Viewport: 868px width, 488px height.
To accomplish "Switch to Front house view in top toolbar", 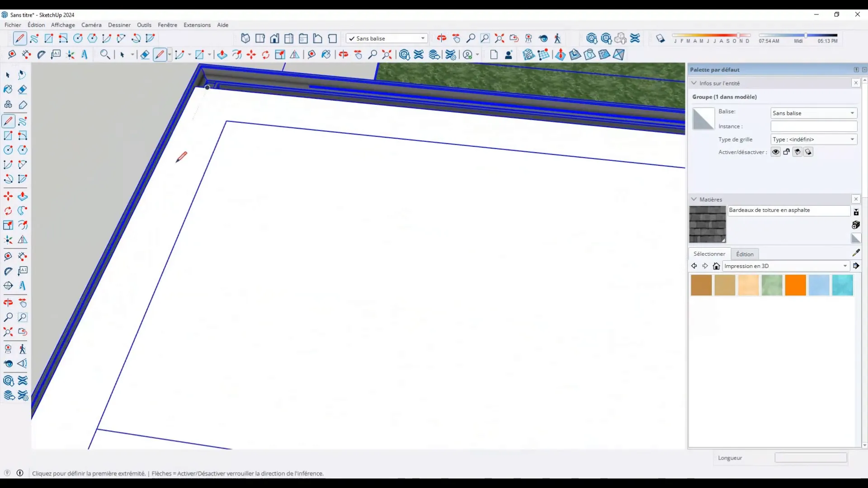I will pos(274,38).
